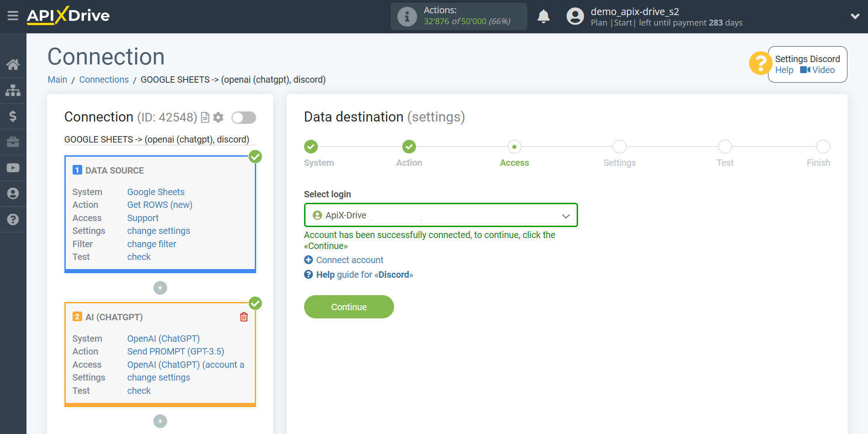
Task: Open the hamburger menu
Action: pyautogui.click(x=13, y=16)
